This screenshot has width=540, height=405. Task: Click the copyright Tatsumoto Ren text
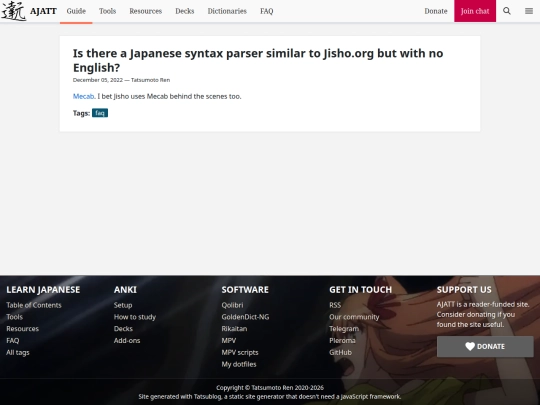click(270, 388)
